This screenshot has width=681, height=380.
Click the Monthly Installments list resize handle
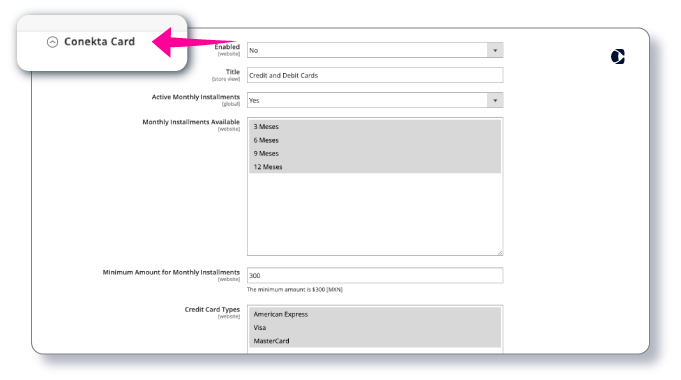tap(500, 252)
